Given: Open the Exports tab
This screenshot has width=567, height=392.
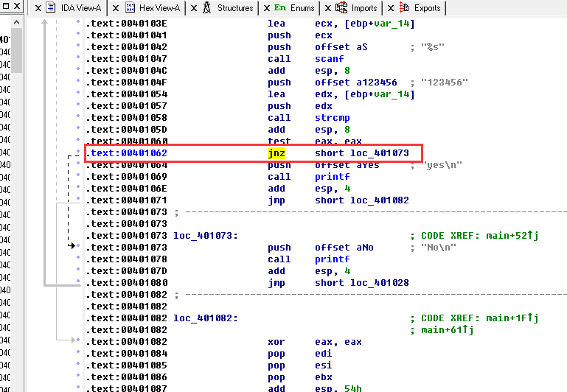Looking at the screenshot, I should click(420, 8).
